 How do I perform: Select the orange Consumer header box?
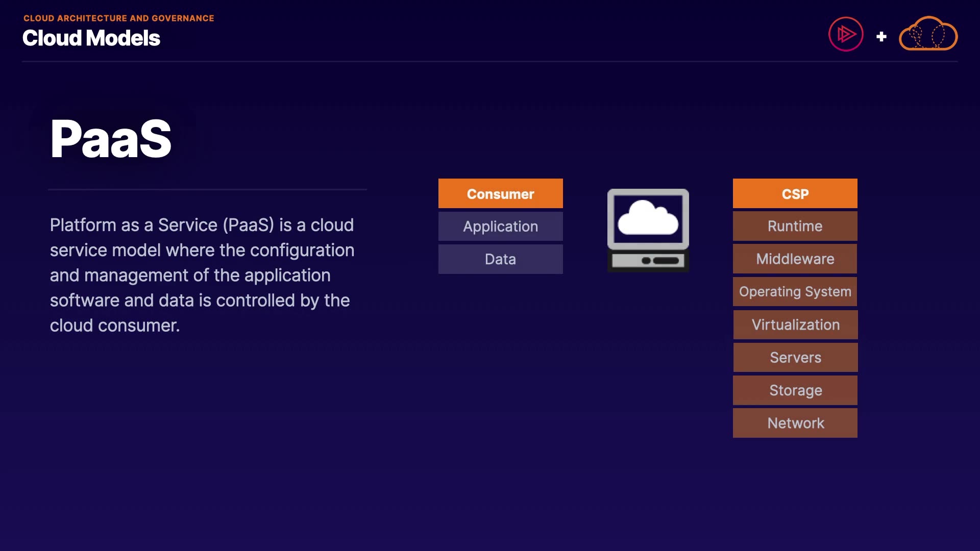click(x=500, y=194)
